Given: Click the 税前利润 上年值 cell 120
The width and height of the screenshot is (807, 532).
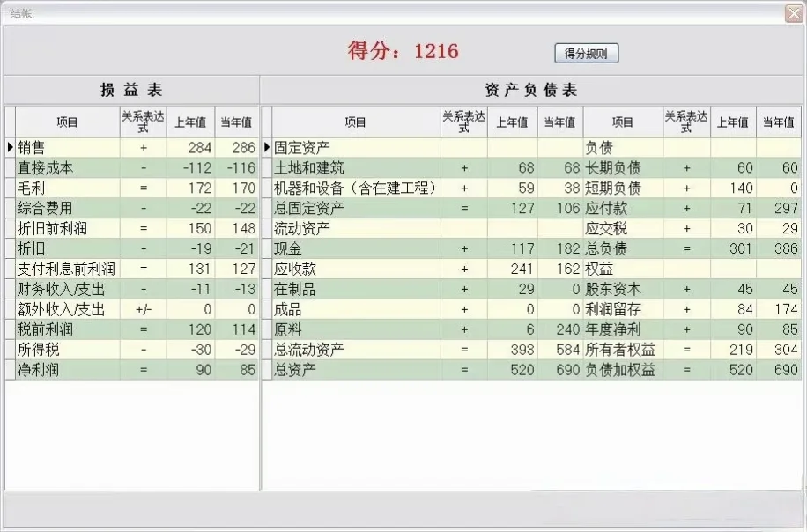Looking at the screenshot, I should (x=190, y=329).
